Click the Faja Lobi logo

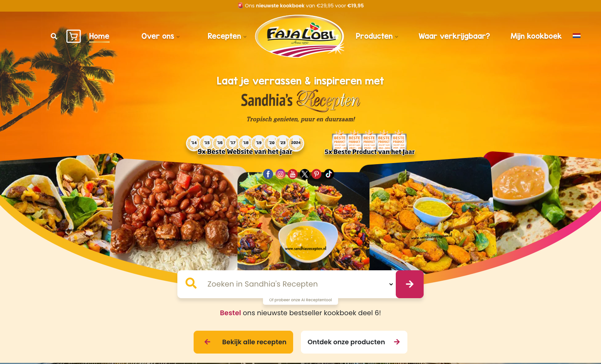[300, 36]
